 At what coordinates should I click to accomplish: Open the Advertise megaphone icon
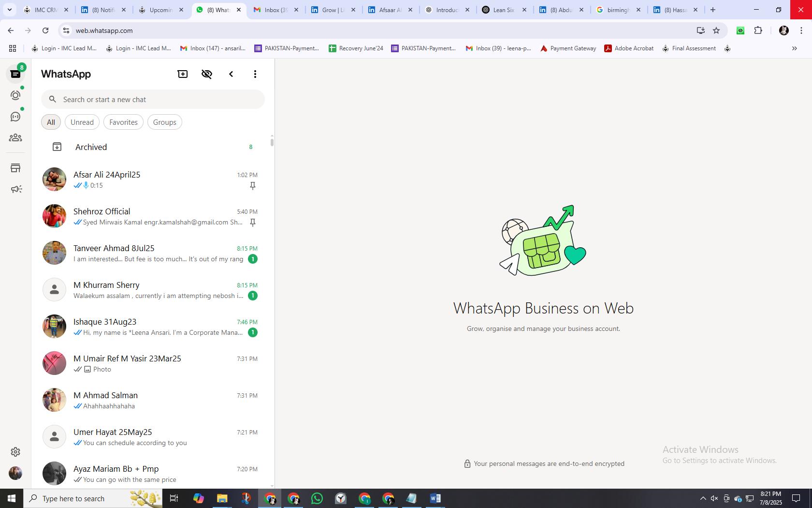(x=16, y=189)
